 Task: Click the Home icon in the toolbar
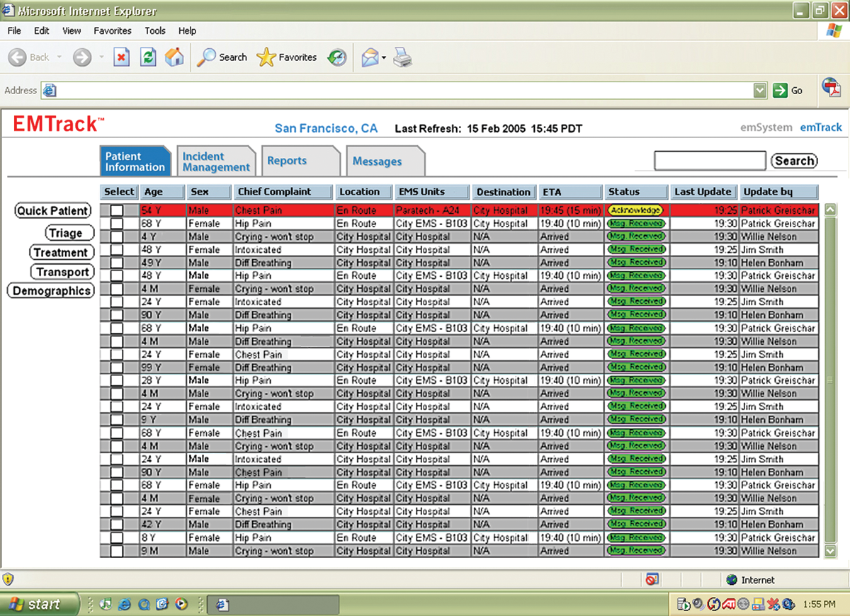click(x=174, y=58)
